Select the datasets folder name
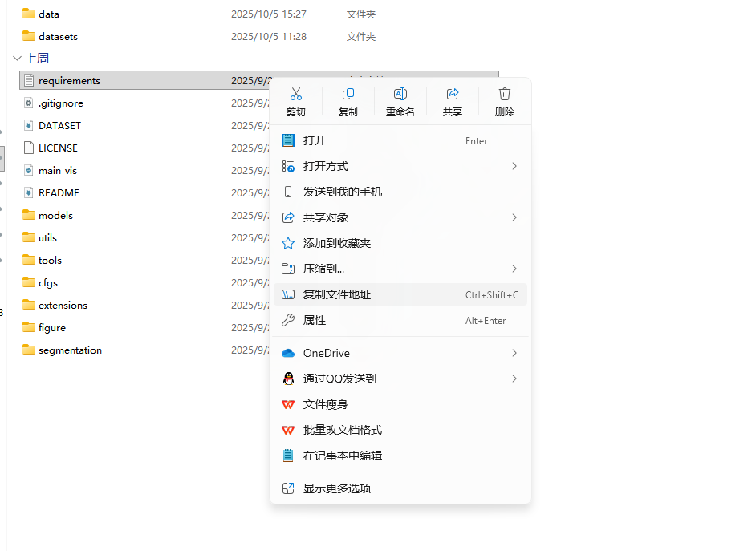 point(58,37)
